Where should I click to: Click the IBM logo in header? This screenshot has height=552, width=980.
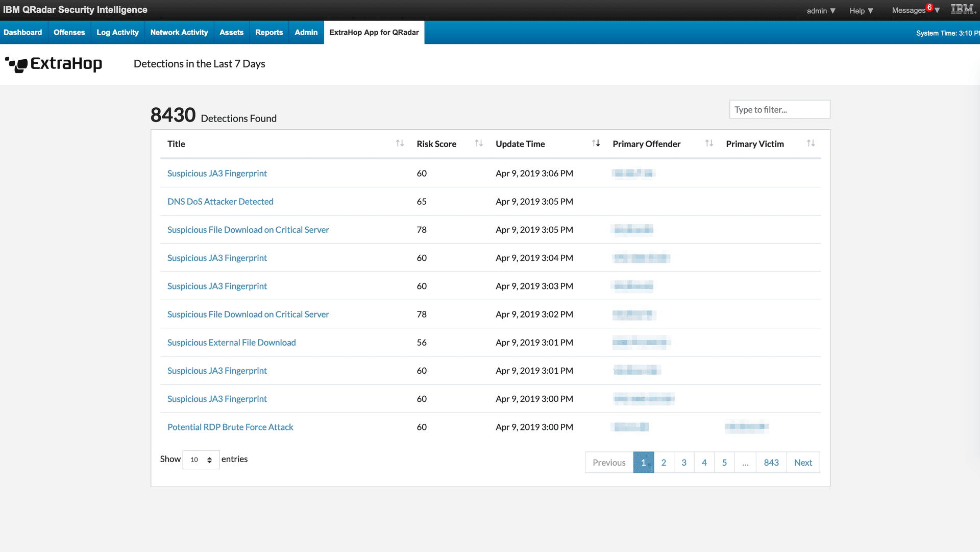(963, 10)
